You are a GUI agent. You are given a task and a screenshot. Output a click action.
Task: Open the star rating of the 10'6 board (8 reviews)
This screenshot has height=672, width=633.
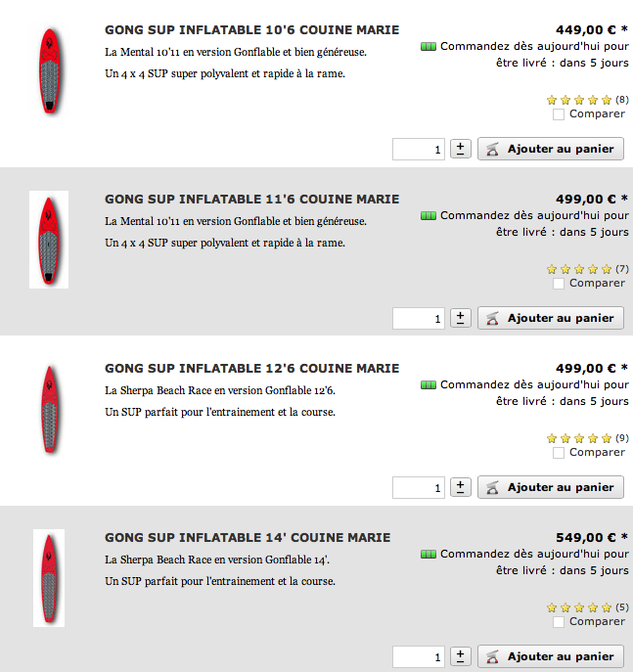579,100
